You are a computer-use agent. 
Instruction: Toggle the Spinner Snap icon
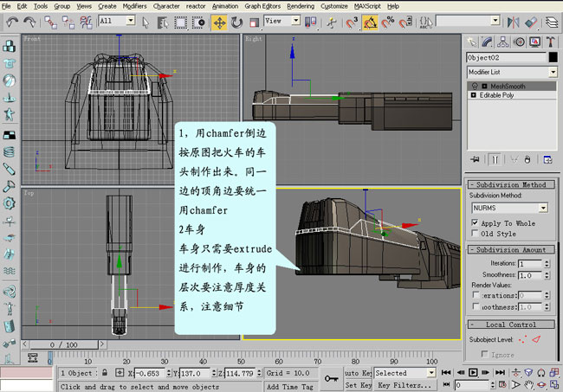click(405, 22)
